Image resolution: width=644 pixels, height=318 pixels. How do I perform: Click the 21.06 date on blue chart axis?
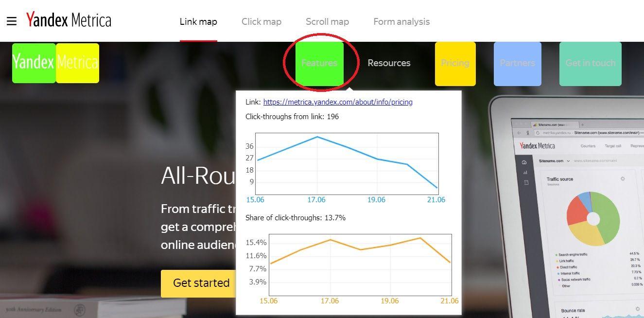pyautogui.click(x=436, y=200)
